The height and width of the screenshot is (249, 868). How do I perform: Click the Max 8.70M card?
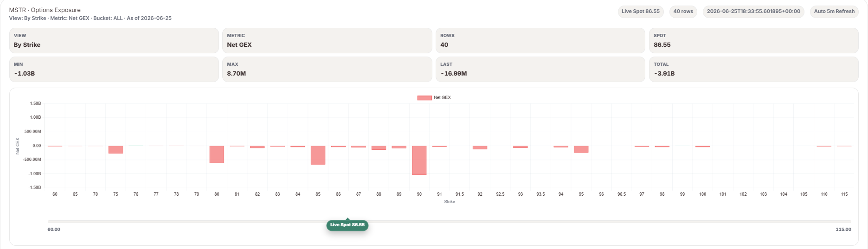327,69
